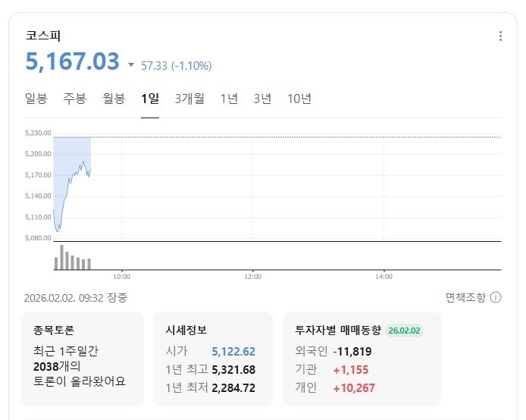
Task: Show the 3개월 chart range
Action: point(189,99)
